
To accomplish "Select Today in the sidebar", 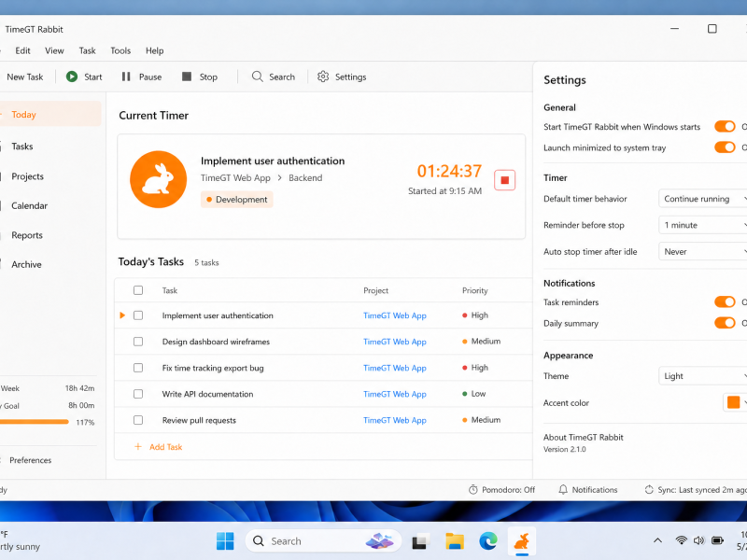I will click(x=50, y=114).
